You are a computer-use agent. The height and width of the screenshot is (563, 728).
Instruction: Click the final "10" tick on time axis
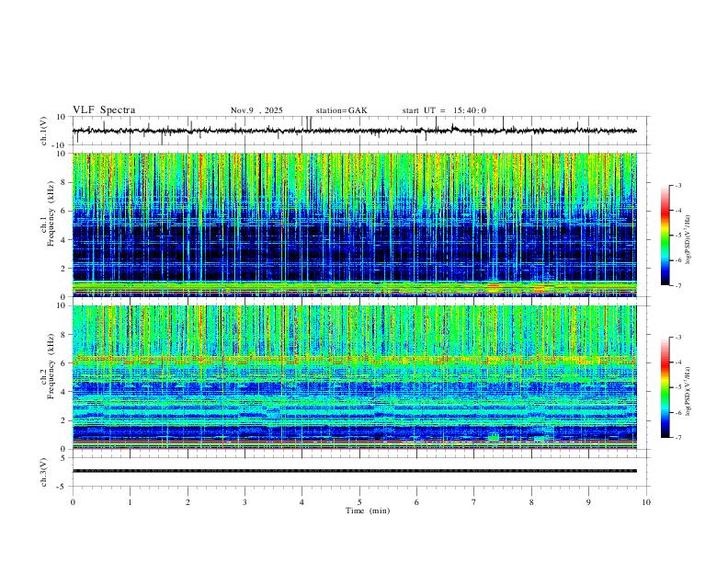(x=646, y=502)
